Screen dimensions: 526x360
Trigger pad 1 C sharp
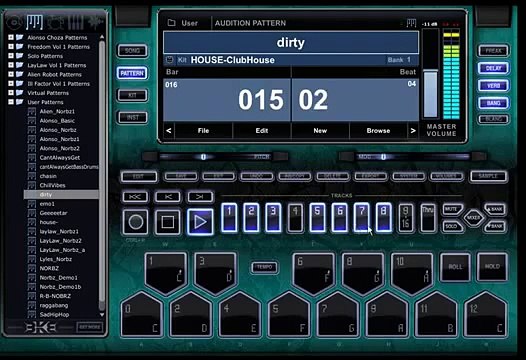pyautogui.click(x=166, y=272)
